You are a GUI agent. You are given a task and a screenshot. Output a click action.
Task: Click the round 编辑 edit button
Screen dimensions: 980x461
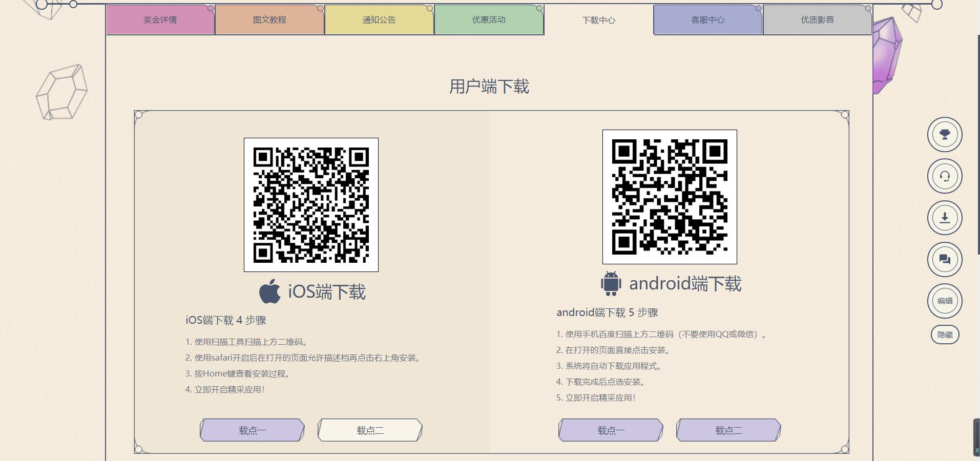click(x=945, y=301)
